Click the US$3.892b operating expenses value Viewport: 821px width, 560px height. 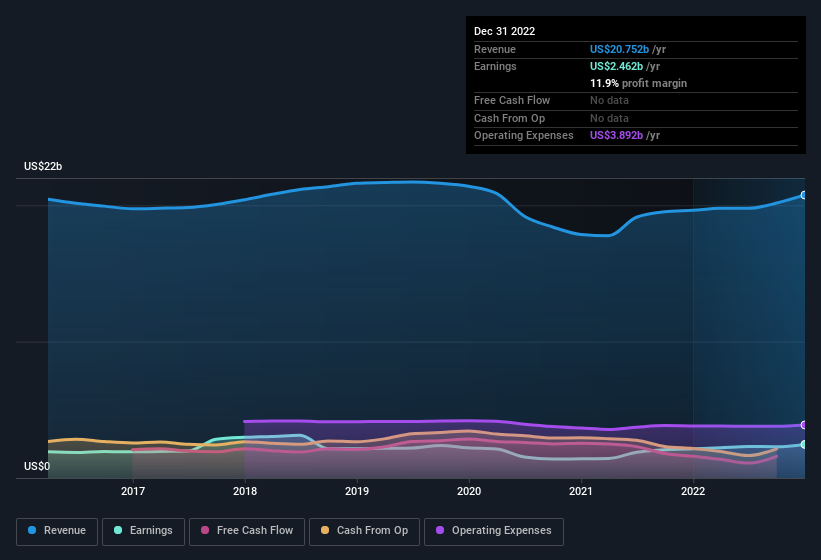point(616,136)
